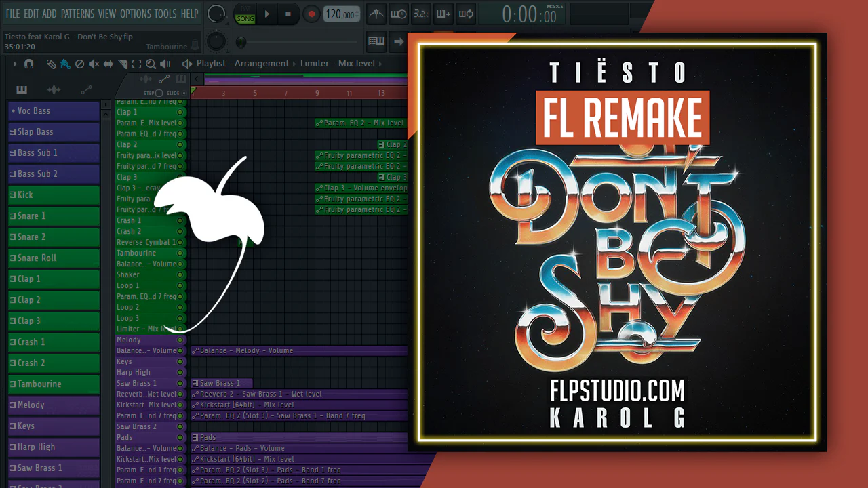
Task: Mute the Keys track
Action: [x=180, y=361]
